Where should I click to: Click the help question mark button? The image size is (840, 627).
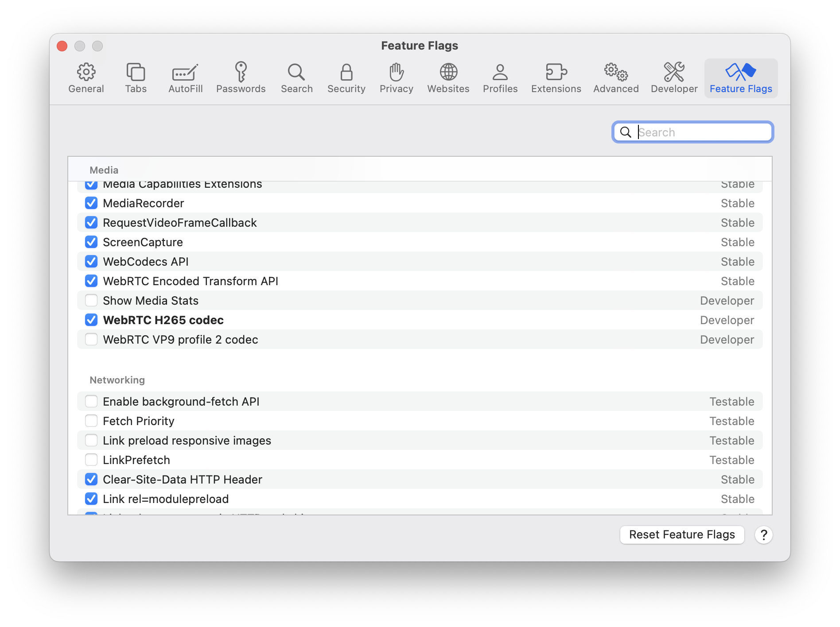tap(763, 535)
